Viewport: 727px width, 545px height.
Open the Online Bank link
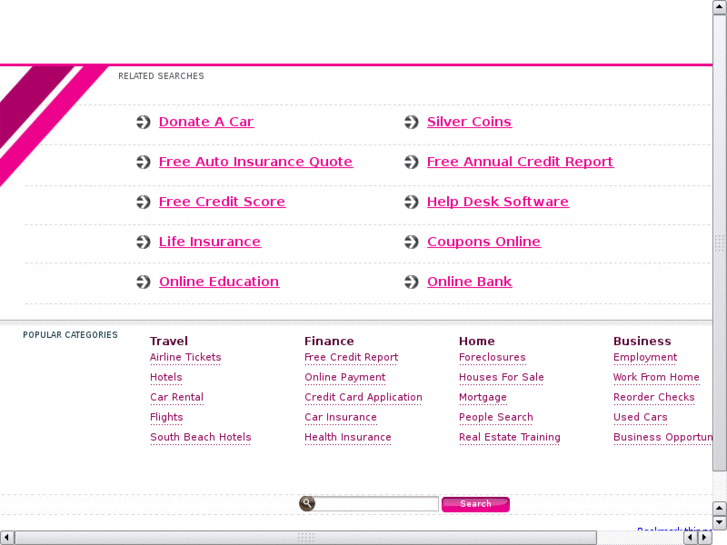click(470, 281)
